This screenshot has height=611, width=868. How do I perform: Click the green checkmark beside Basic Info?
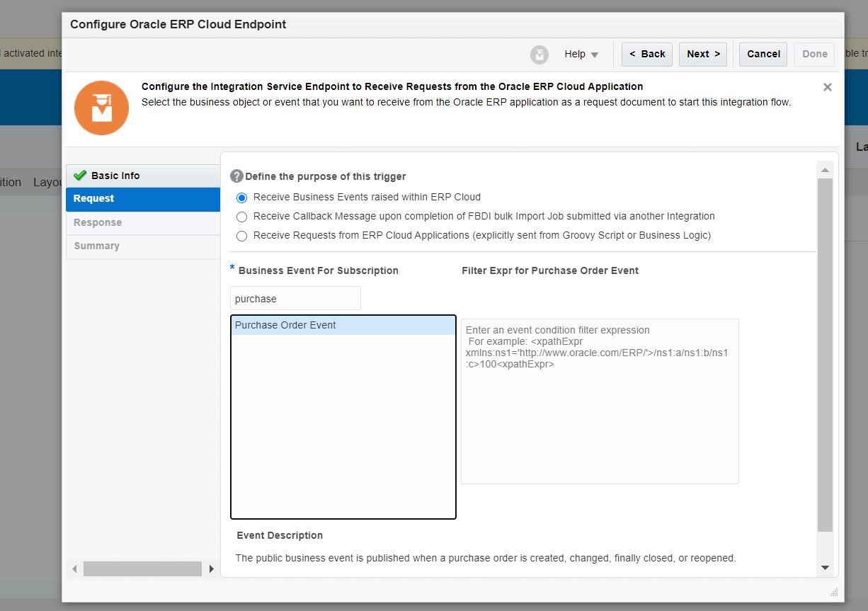80,176
